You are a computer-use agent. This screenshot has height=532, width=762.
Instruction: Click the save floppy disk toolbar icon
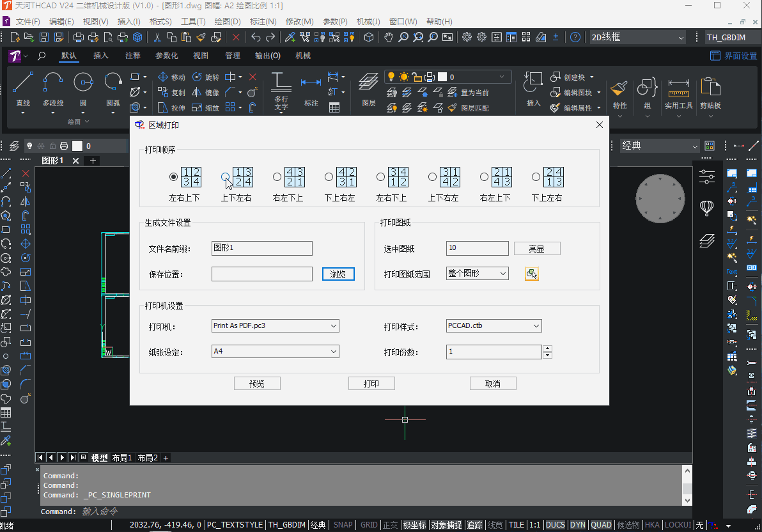[44, 38]
